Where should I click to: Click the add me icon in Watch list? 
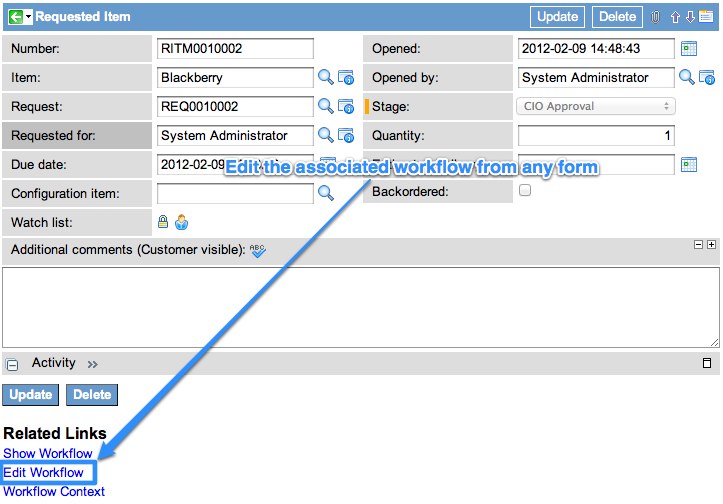[181, 222]
